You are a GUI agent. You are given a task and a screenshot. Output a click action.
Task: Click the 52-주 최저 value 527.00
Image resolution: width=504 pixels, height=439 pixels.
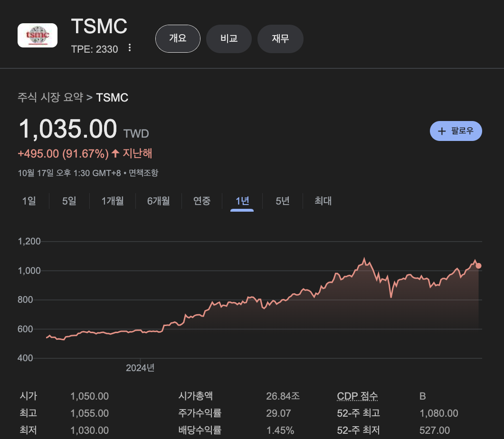coord(435,430)
